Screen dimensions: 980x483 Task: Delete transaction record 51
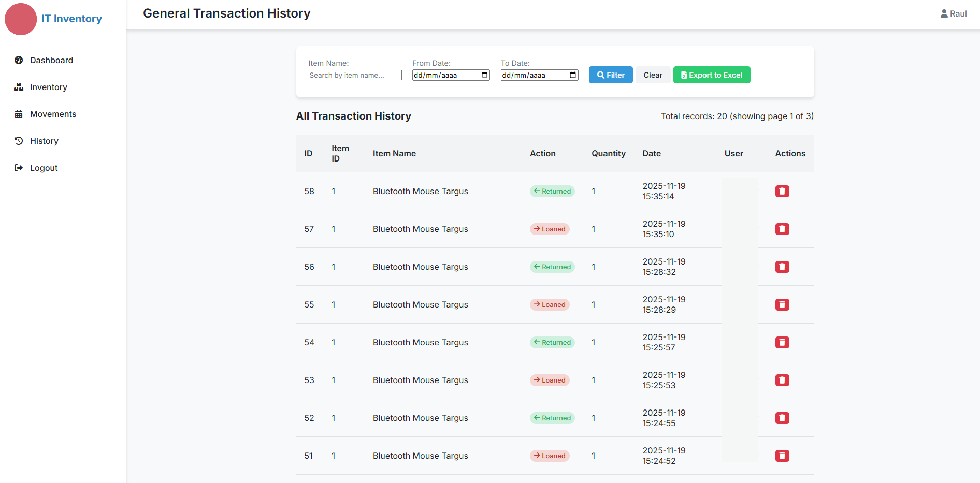(782, 456)
